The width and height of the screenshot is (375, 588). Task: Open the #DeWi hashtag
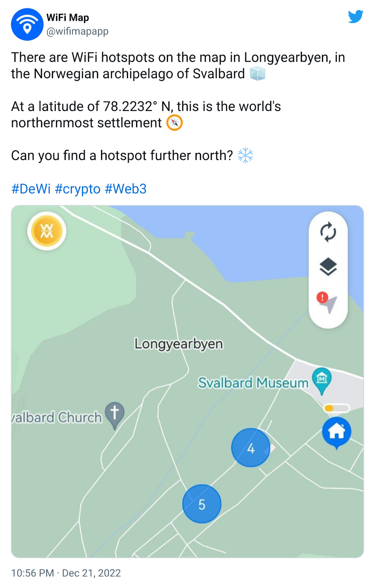[31, 189]
